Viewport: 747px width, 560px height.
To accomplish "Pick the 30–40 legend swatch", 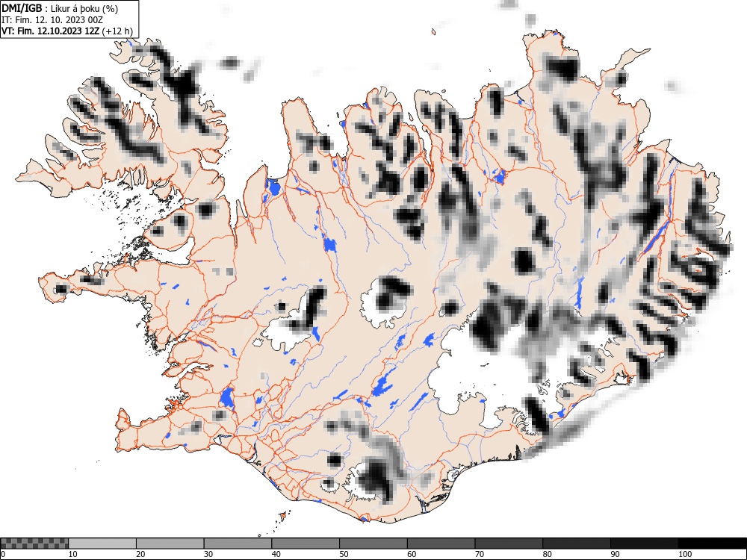I will [x=238, y=544].
